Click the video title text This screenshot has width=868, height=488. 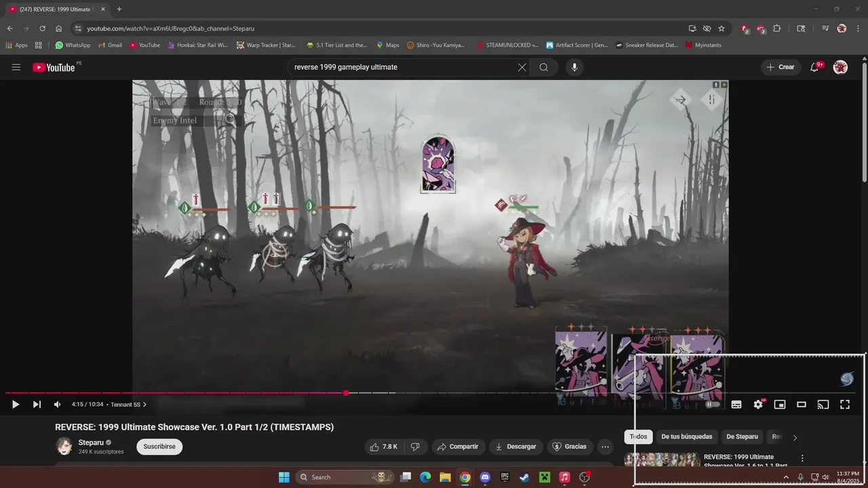tap(194, 427)
